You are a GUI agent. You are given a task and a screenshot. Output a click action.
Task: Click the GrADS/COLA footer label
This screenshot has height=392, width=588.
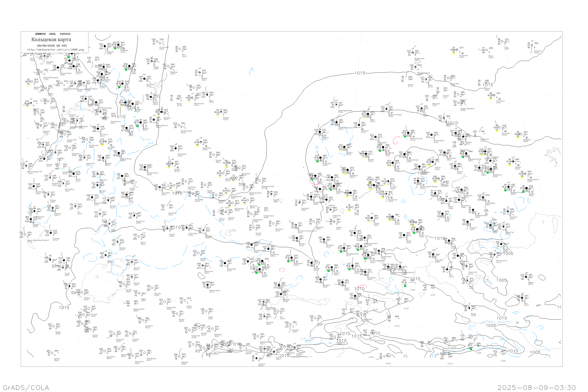[x=26, y=387]
